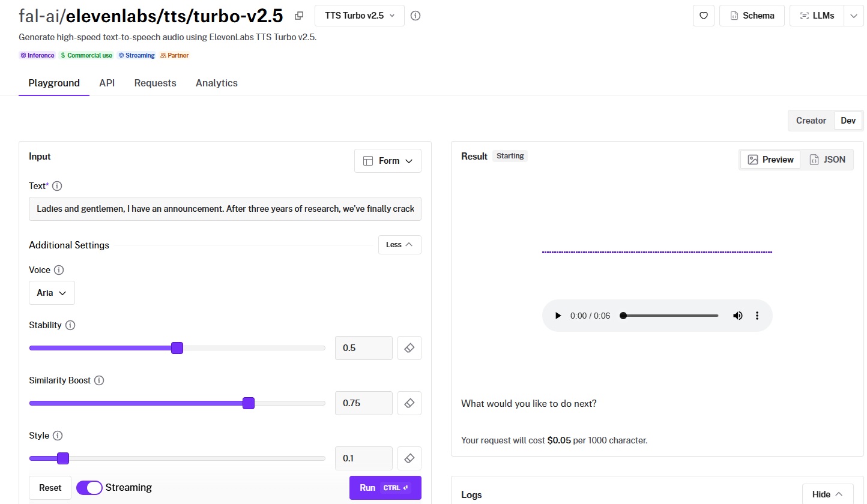Click the Schema button
The image size is (867, 504).
pos(752,16)
